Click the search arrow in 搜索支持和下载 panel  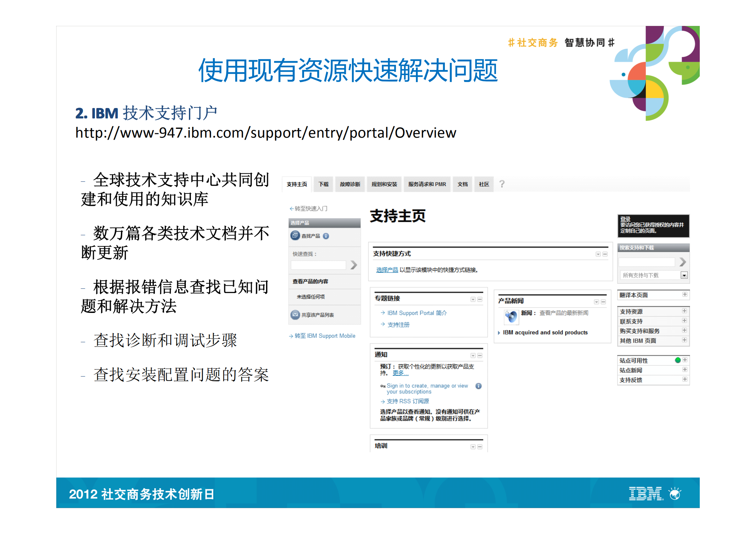tap(683, 262)
